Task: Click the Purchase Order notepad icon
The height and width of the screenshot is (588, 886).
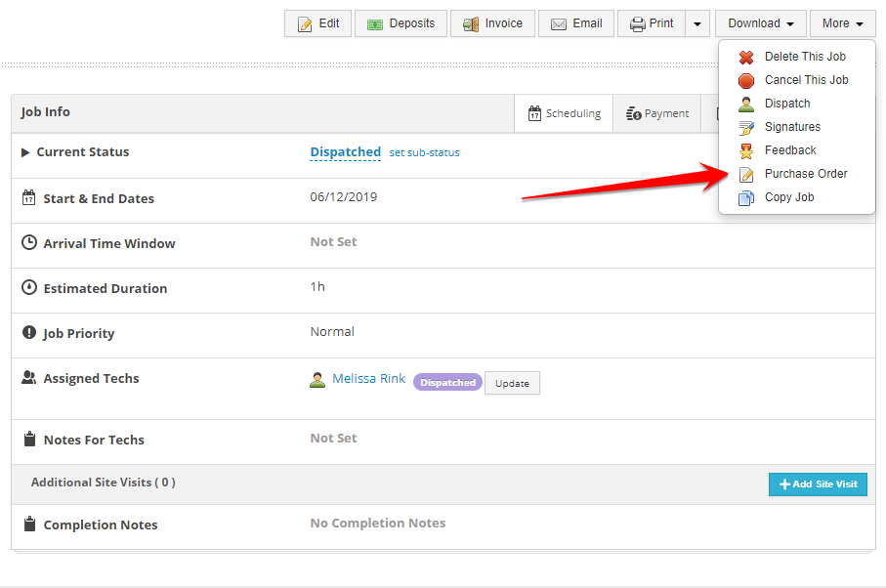Action: pos(746,175)
